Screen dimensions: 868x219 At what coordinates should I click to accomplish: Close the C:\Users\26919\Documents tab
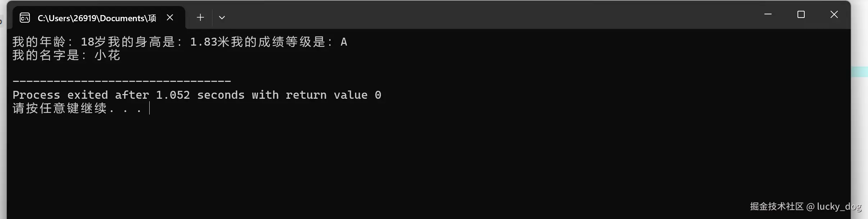click(170, 17)
